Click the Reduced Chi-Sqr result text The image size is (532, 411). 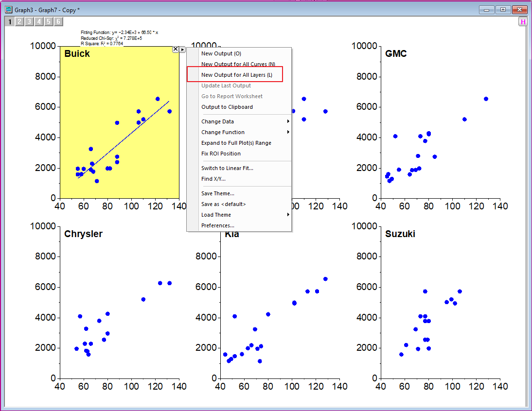111,38
